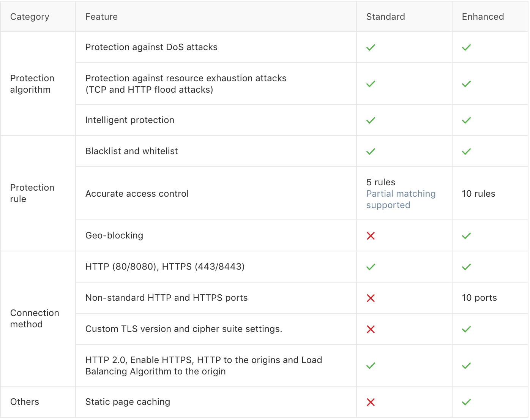Click Standard checkmark for HTTP (80/8080) row
530x420 pixels.
tap(371, 267)
